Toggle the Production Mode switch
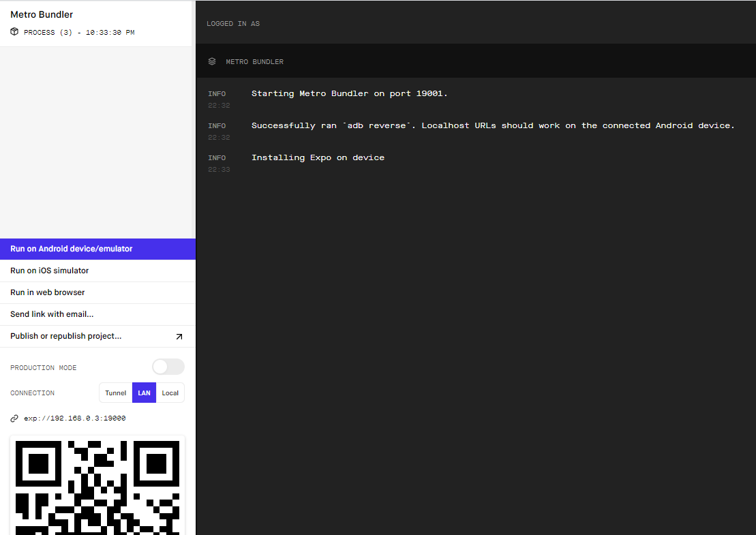 168,367
